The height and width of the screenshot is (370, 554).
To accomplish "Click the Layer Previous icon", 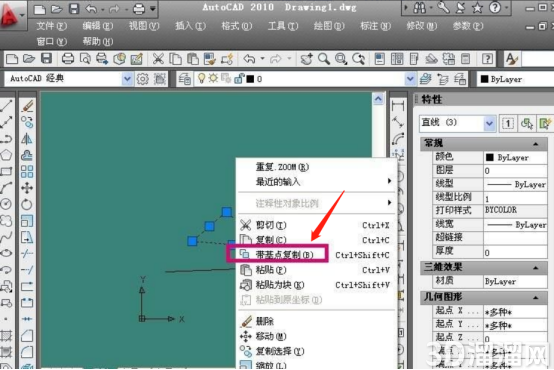I will [x=443, y=79].
